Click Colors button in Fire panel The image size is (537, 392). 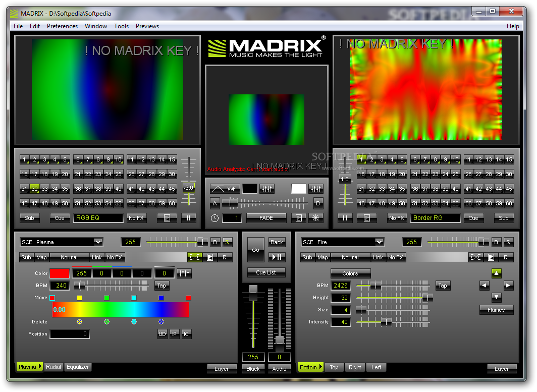[350, 273]
